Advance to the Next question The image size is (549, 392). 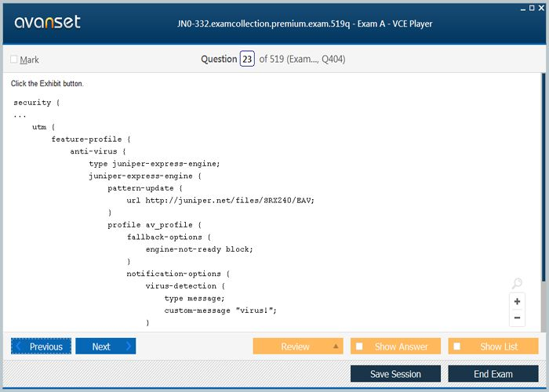(x=101, y=347)
